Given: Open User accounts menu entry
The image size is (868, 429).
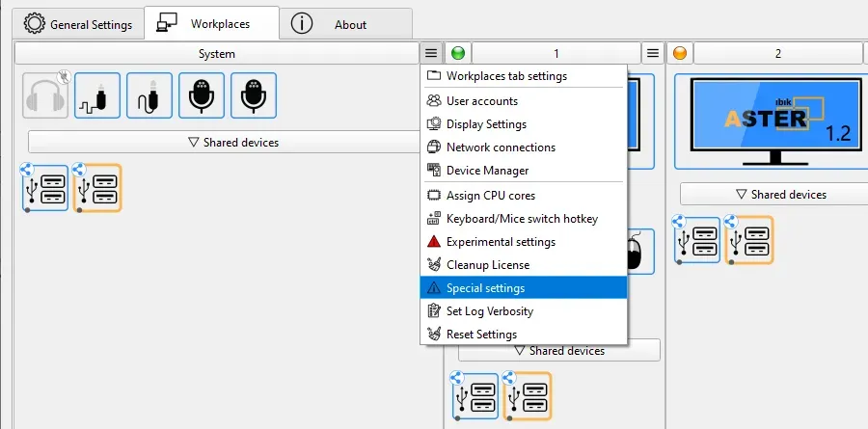Looking at the screenshot, I should [x=524, y=101].
